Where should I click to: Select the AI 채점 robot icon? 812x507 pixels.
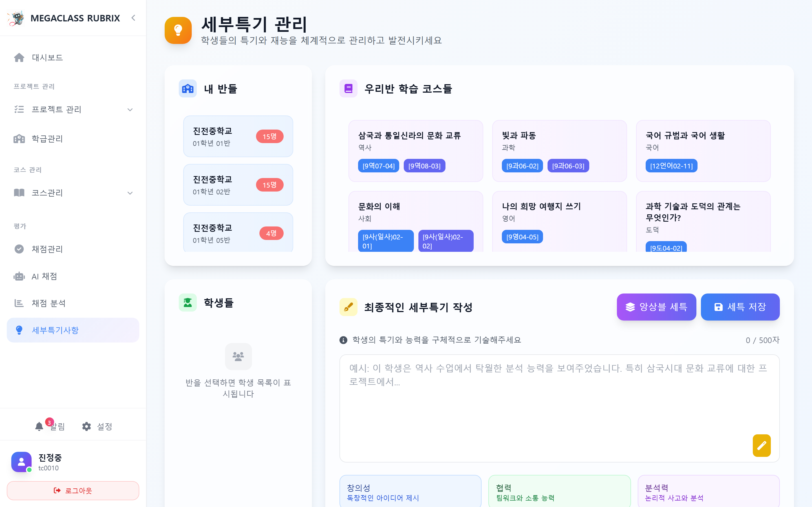pyautogui.click(x=19, y=276)
